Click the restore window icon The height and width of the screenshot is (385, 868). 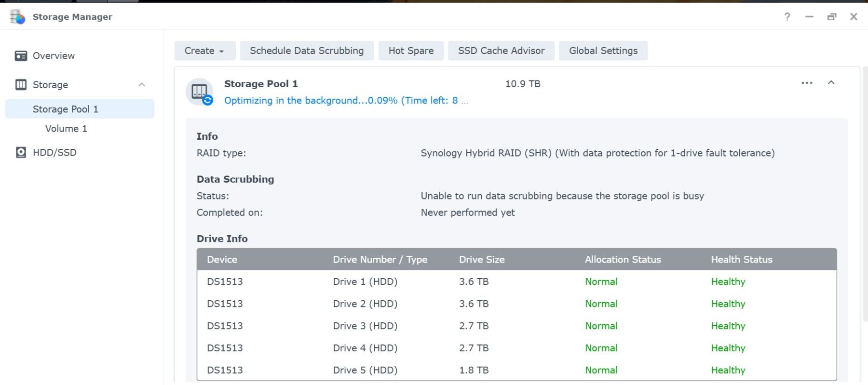831,17
